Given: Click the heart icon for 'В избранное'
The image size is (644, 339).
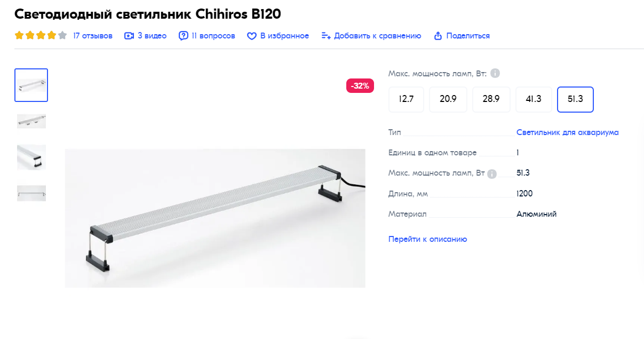Looking at the screenshot, I should pos(252,36).
